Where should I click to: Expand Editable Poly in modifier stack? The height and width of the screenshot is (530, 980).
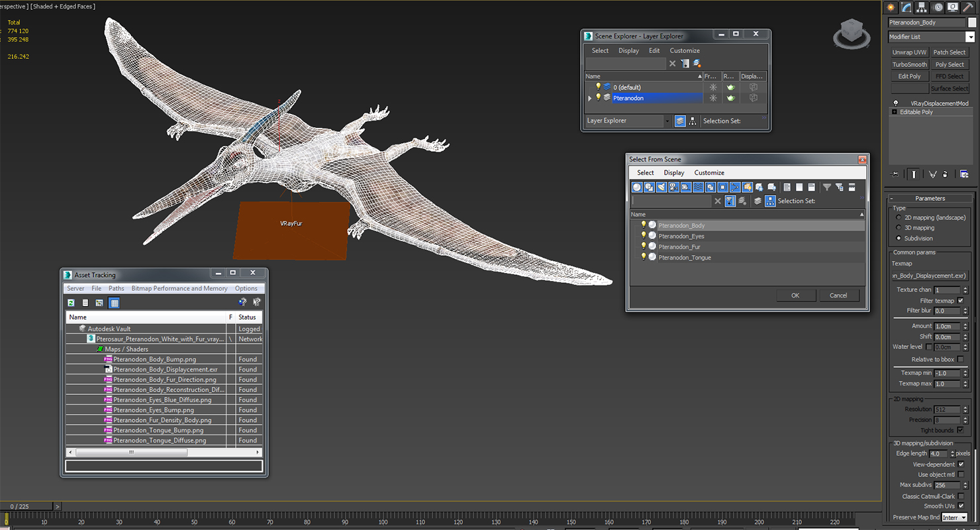[x=895, y=112]
